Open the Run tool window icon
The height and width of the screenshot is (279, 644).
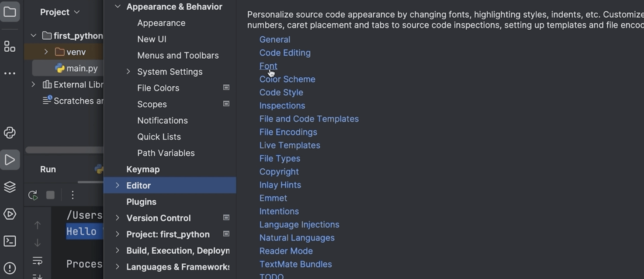(10, 160)
